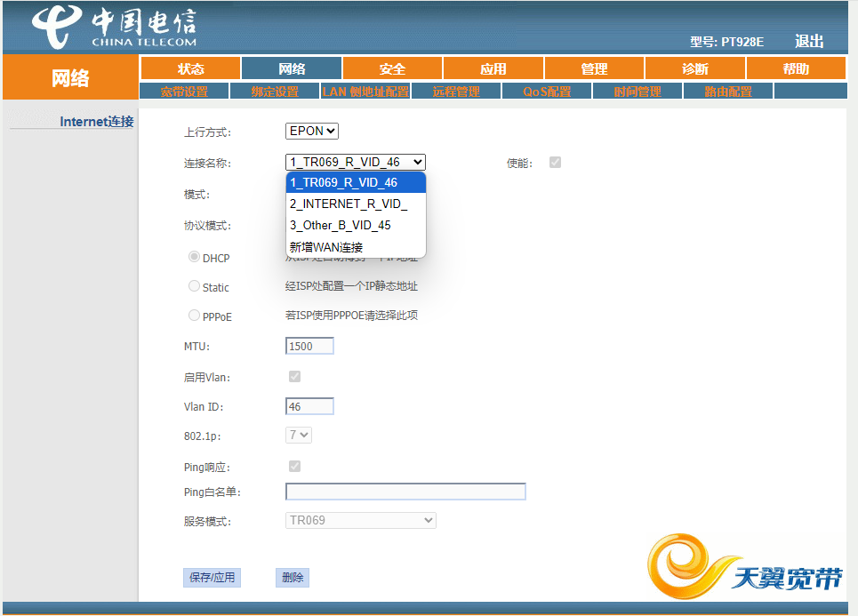This screenshot has width=858, height=616.
Task: Select the Static IP radio button
Action: [194, 286]
